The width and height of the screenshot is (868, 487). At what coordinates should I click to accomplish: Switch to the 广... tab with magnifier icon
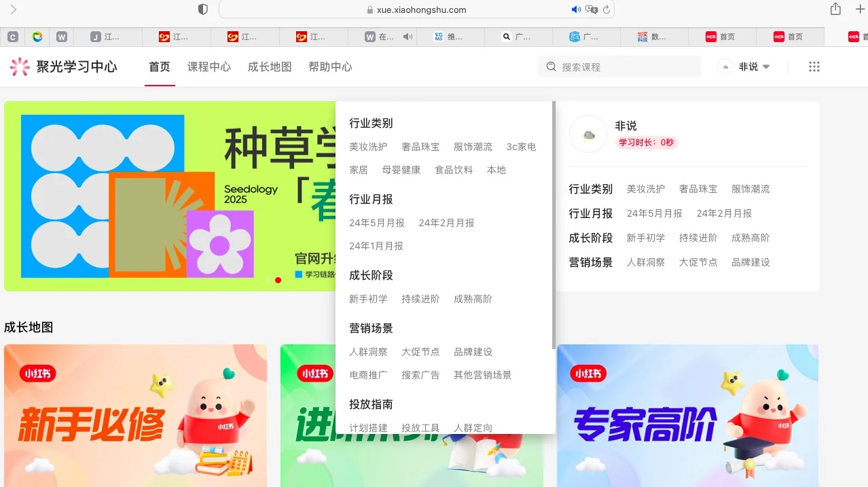coord(518,37)
